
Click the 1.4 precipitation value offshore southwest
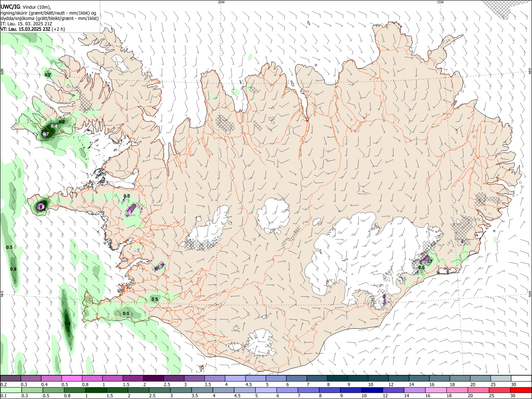[x=67, y=323]
